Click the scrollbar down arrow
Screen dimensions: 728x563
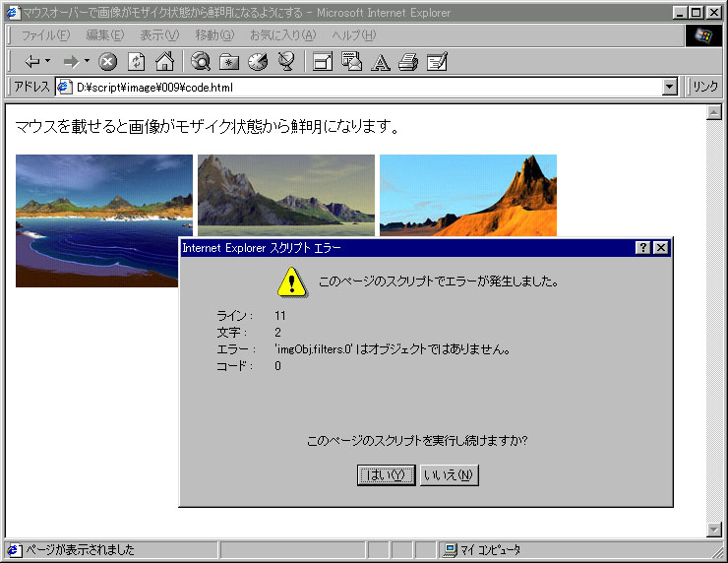[713, 530]
